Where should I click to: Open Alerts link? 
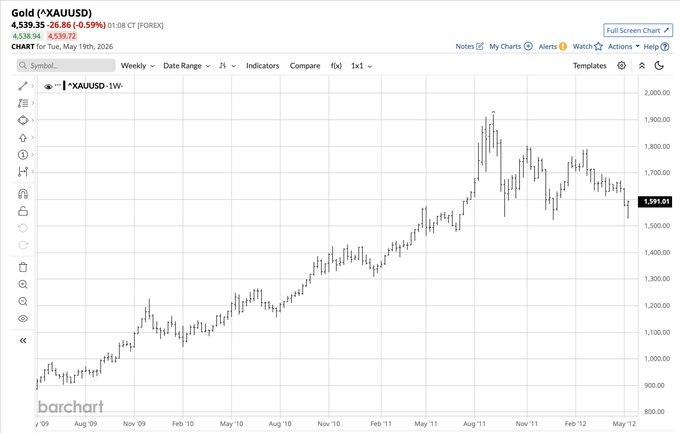(552, 46)
